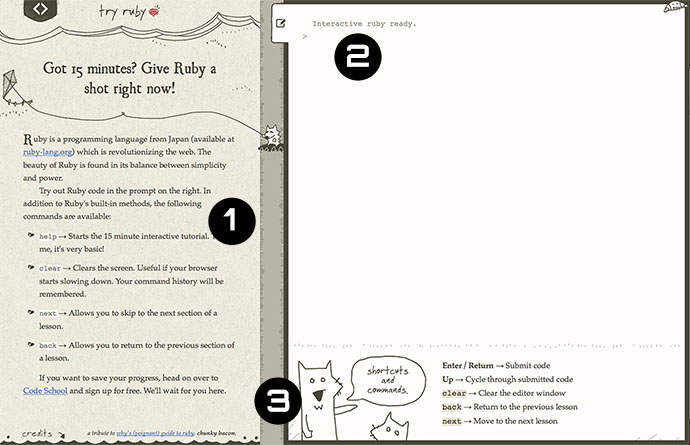Click the try ruby title logo
The height and width of the screenshot is (445, 690).
click(x=129, y=12)
